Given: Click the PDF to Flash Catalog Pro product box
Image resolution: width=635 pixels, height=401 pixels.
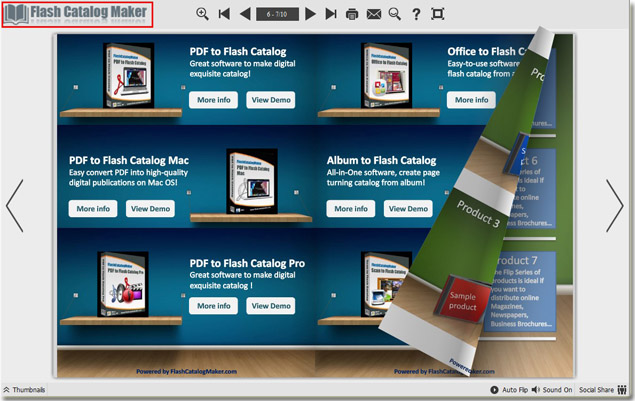Looking at the screenshot, I should [x=123, y=284].
